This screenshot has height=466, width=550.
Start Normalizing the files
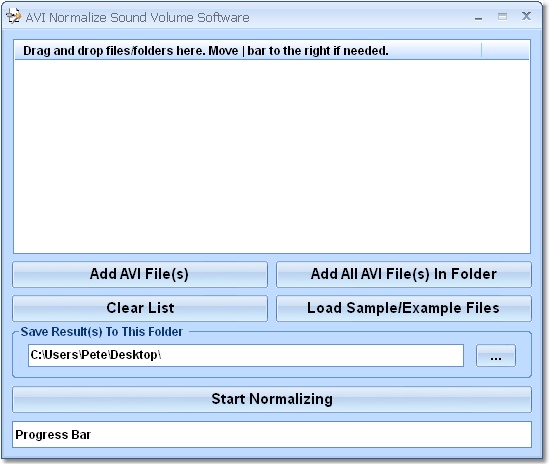(272, 399)
